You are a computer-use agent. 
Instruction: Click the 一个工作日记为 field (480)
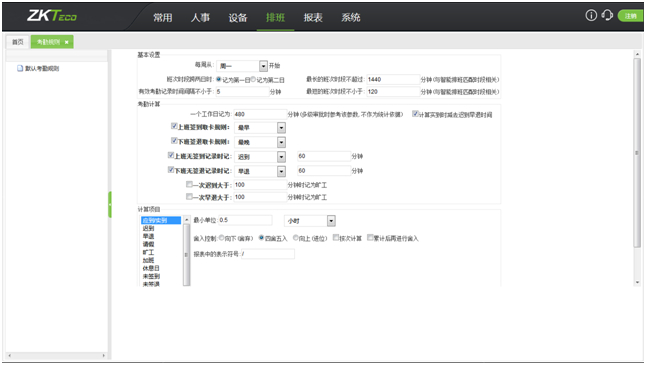(260, 114)
